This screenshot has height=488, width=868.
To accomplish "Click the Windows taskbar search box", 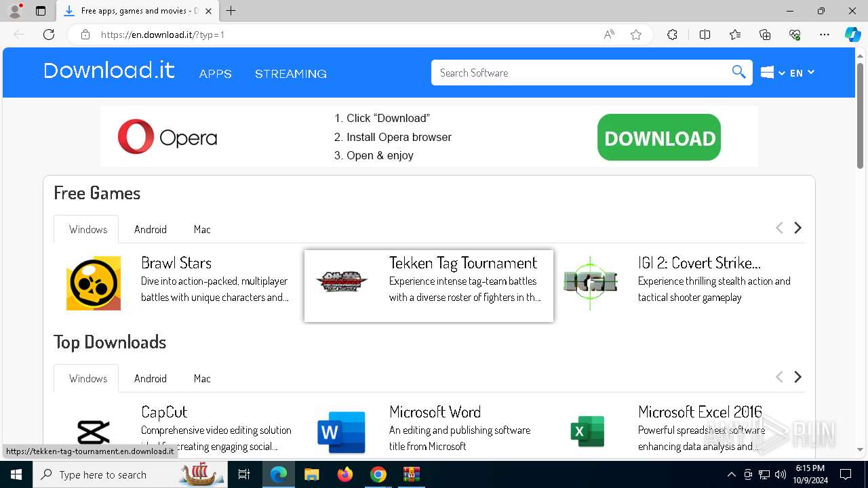I will tap(129, 474).
